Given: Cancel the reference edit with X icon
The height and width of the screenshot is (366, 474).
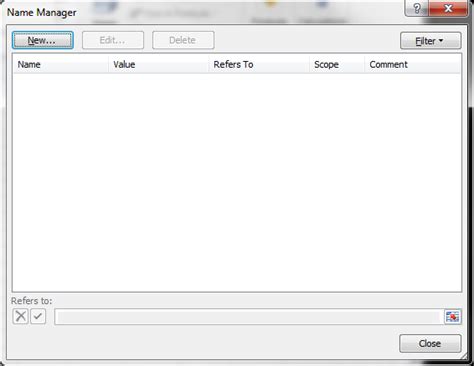Looking at the screenshot, I should point(20,316).
